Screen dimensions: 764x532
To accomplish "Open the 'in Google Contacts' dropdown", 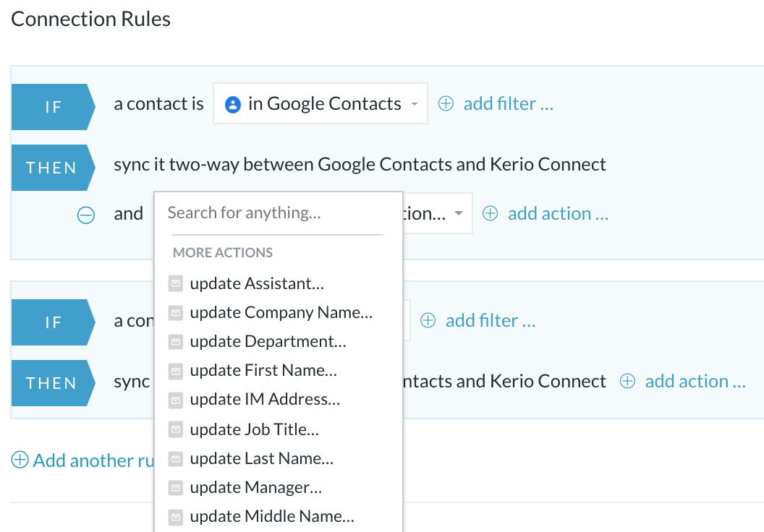I will (321, 103).
